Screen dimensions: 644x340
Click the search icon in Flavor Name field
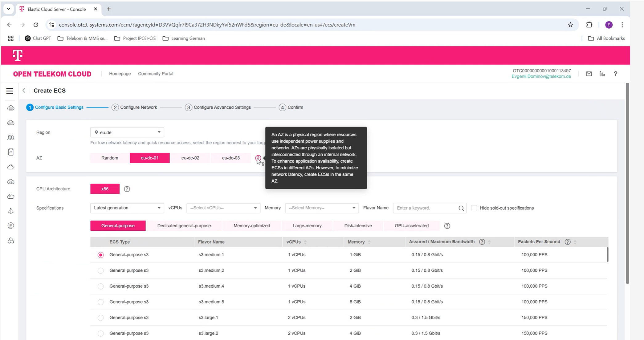click(461, 208)
